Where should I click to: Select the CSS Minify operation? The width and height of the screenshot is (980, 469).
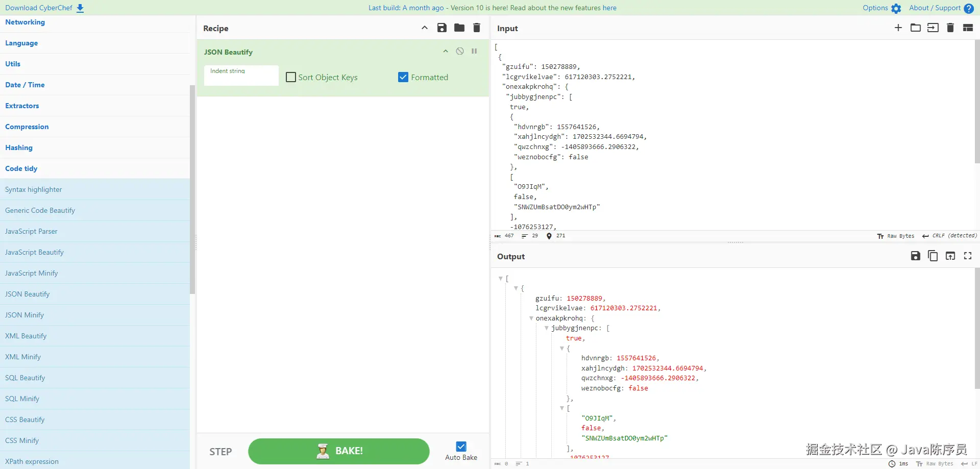[95, 440]
